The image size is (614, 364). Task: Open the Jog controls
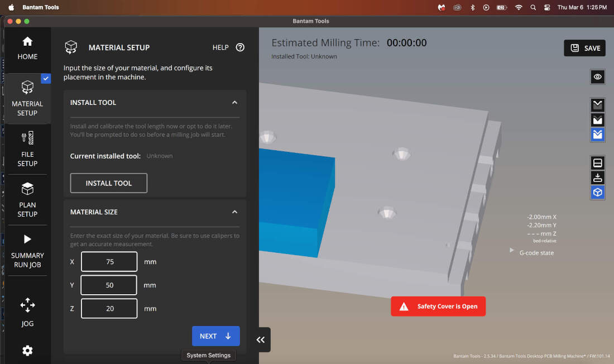pyautogui.click(x=27, y=312)
